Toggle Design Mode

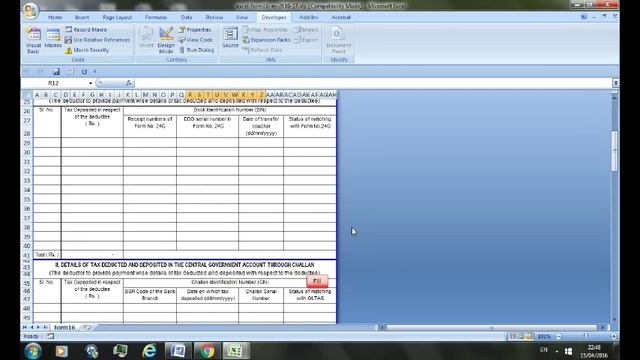point(166,40)
